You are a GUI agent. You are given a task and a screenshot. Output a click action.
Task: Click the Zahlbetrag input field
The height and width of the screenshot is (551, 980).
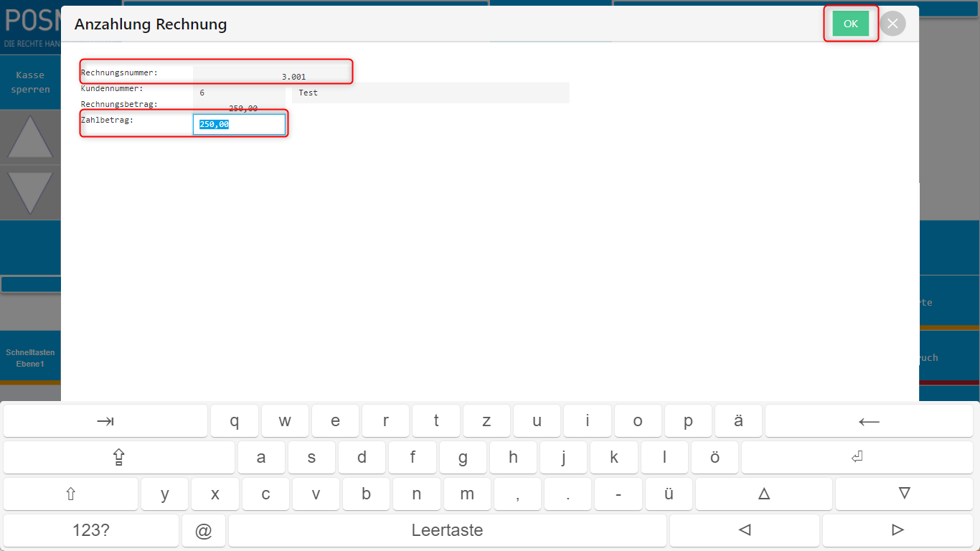click(239, 124)
